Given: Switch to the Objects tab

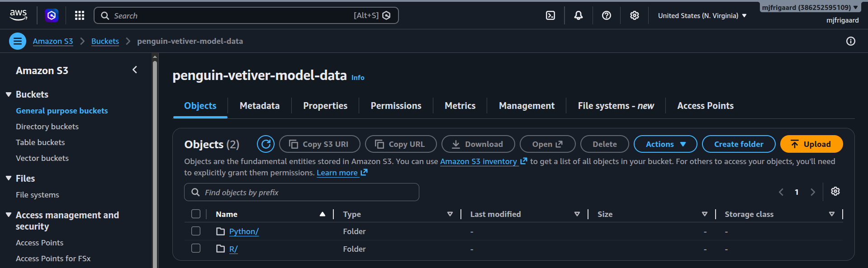Looking at the screenshot, I should coord(200,106).
